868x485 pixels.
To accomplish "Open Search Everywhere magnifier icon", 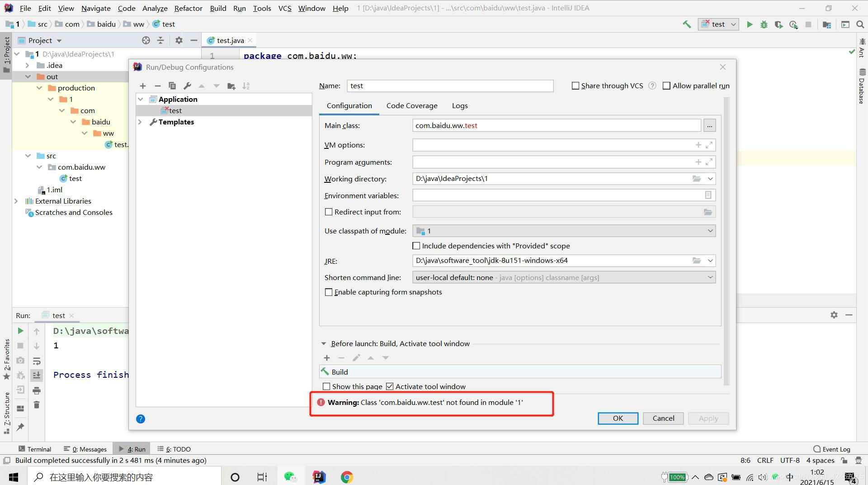I will [860, 24].
